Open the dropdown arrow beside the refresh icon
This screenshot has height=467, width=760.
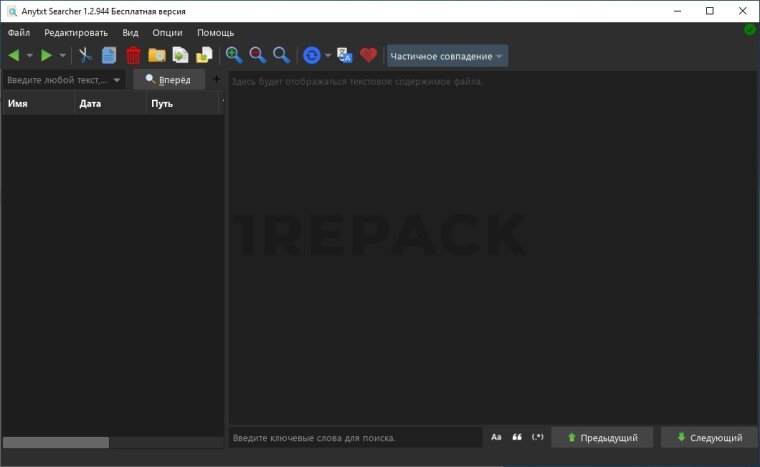pos(328,56)
